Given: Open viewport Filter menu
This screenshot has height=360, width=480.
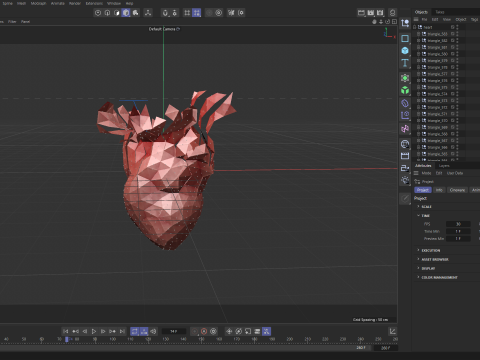Looking at the screenshot, I should click(12, 22).
